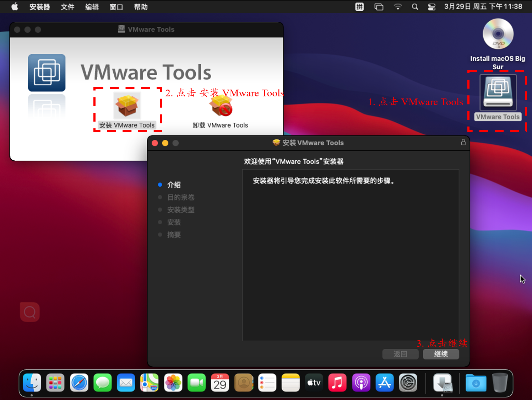Open the screen mirroring menu bar icon
Image resolution: width=532 pixels, height=400 pixels.
point(379,7)
